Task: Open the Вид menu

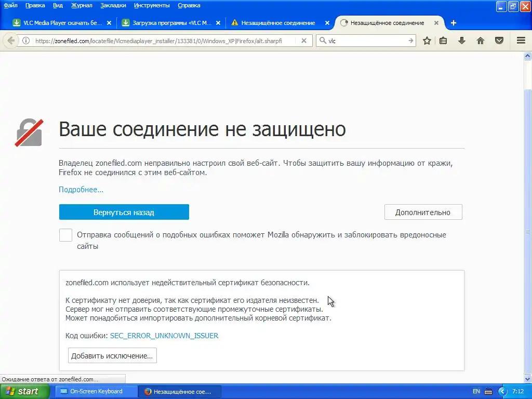Action: [x=58, y=5]
